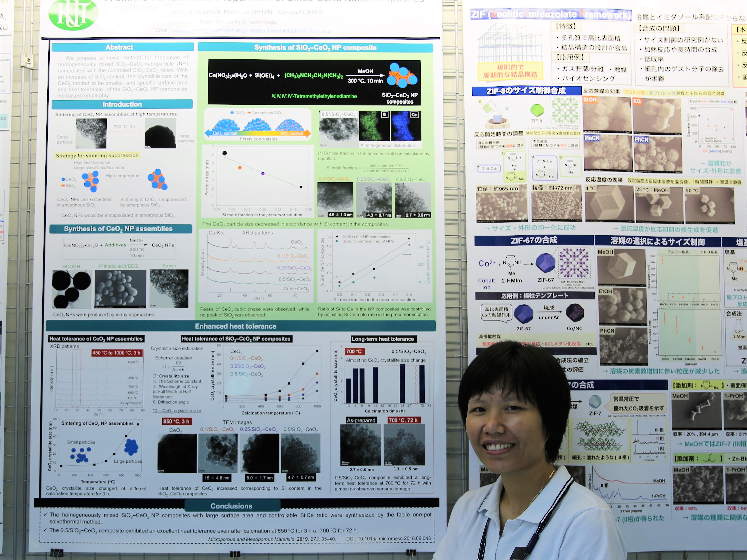
Task: Click the '4.9 ± 1.3 nm' size label
Action: click(340, 215)
